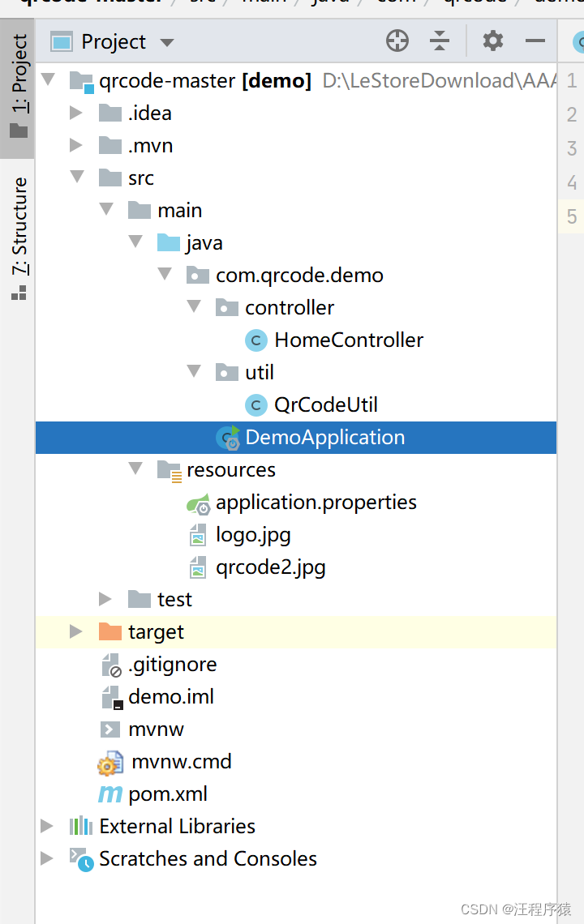Open the Project view dropdown arrow
This screenshot has height=924, width=584.
[167, 42]
